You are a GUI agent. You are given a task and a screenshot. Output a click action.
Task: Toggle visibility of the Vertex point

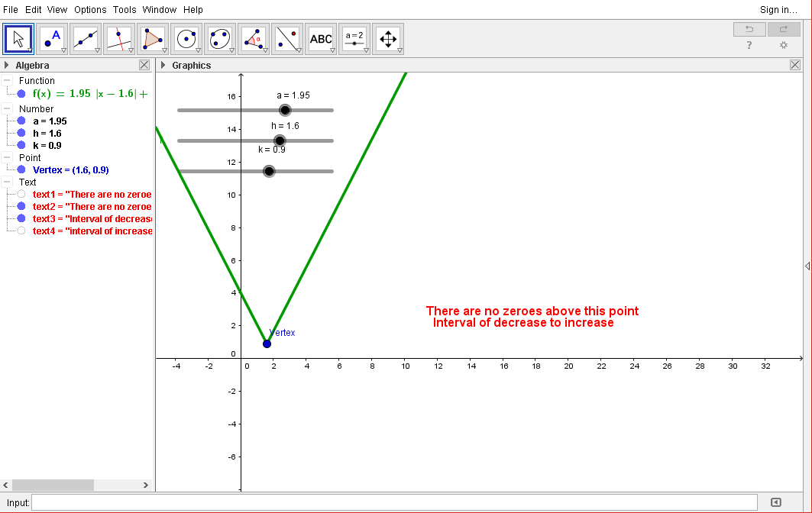click(21, 169)
